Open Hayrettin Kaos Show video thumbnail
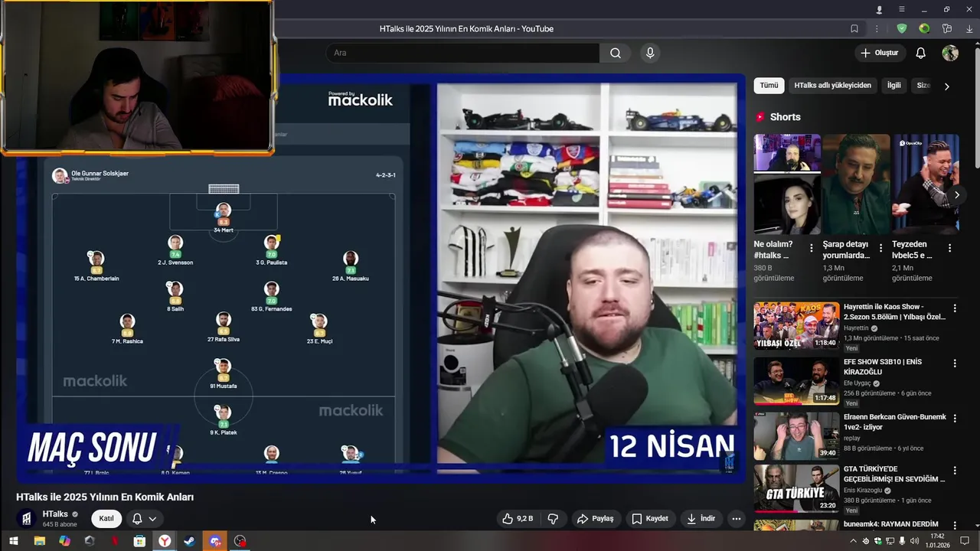 (x=796, y=325)
